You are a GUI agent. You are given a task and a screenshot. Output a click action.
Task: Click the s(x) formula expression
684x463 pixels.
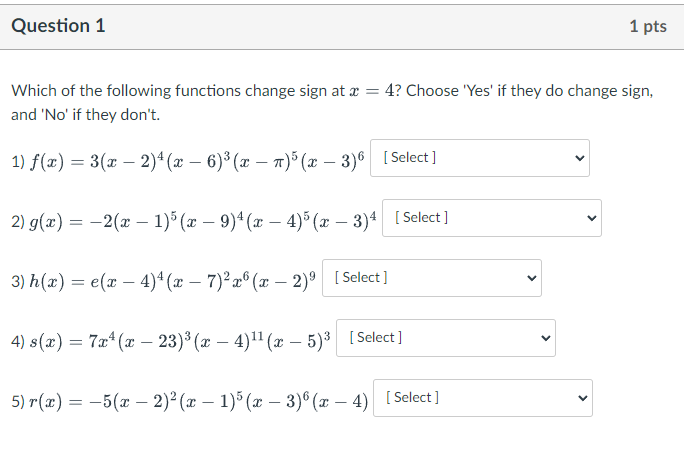click(180, 341)
